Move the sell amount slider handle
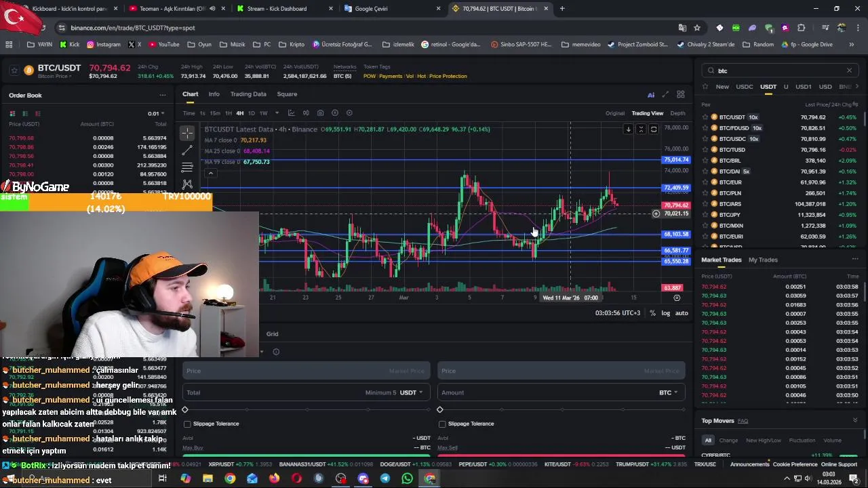The height and width of the screenshot is (488, 868). point(440,409)
